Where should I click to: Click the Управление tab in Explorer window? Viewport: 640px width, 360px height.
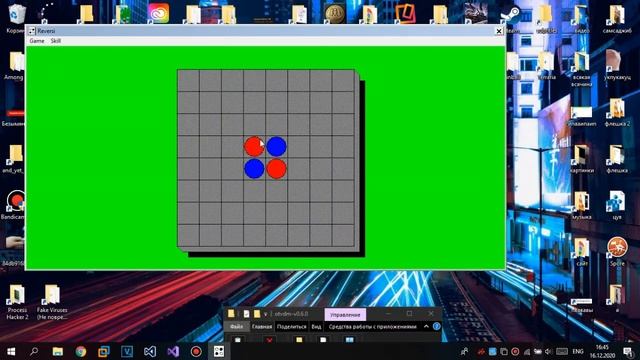(345, 315)
